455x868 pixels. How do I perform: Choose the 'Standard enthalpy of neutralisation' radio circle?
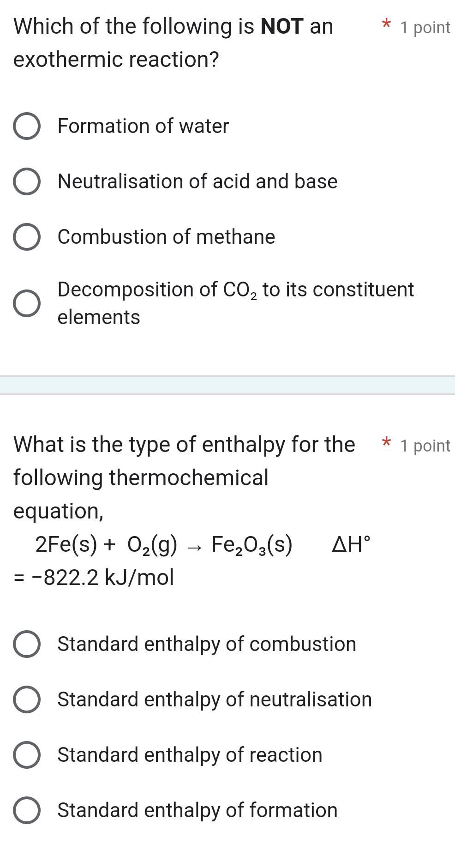[x=26, y=699]
